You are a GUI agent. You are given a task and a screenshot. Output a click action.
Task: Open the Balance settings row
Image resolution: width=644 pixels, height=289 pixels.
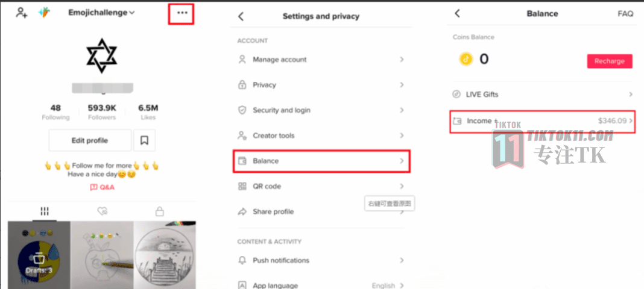coord(321,161)
